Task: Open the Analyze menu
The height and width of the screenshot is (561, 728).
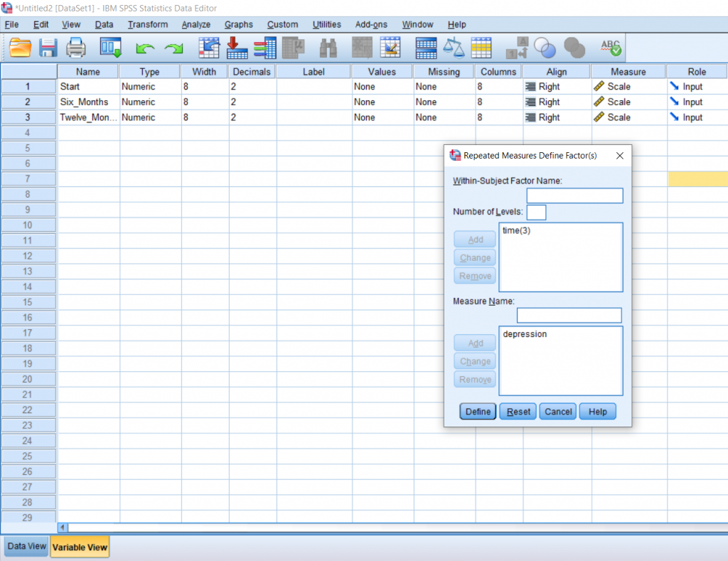Action: (x=196, y=24)
